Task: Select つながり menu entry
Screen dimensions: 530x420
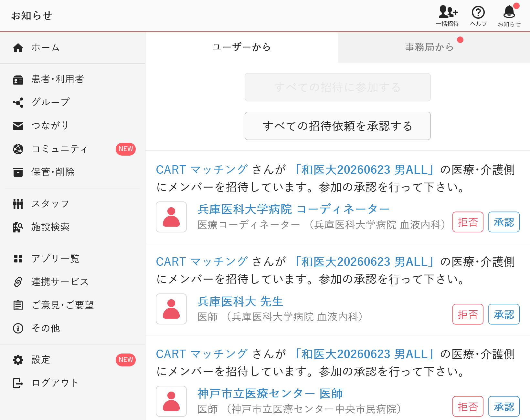Action: pos(72,126)
